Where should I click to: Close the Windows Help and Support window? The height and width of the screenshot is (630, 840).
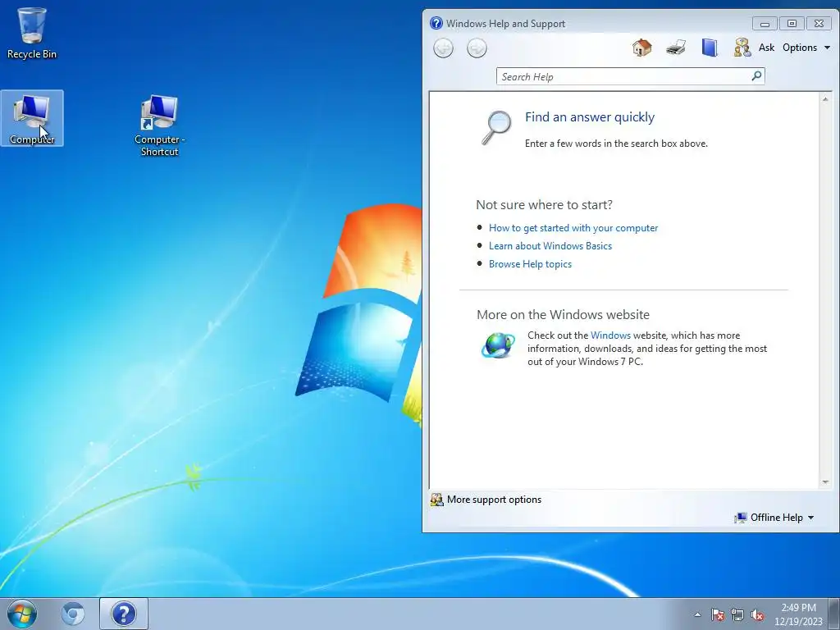click(x=819, y=24)
